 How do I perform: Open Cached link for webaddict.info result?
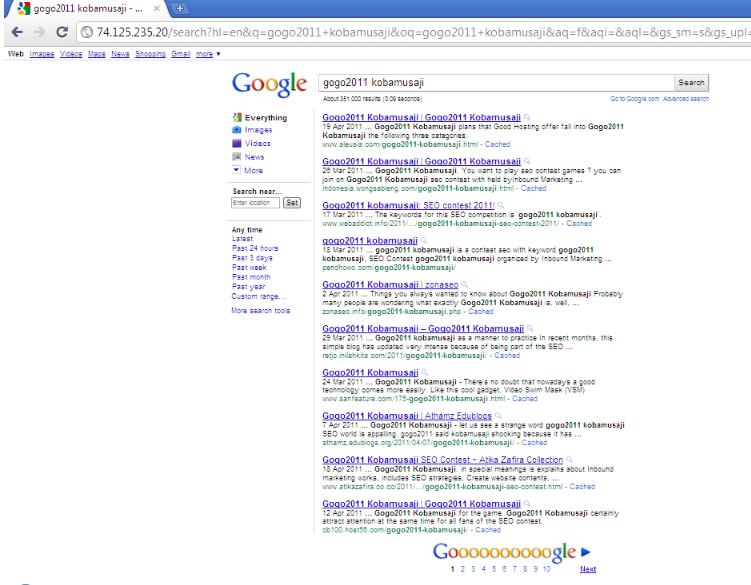click(x=579, y=223)
